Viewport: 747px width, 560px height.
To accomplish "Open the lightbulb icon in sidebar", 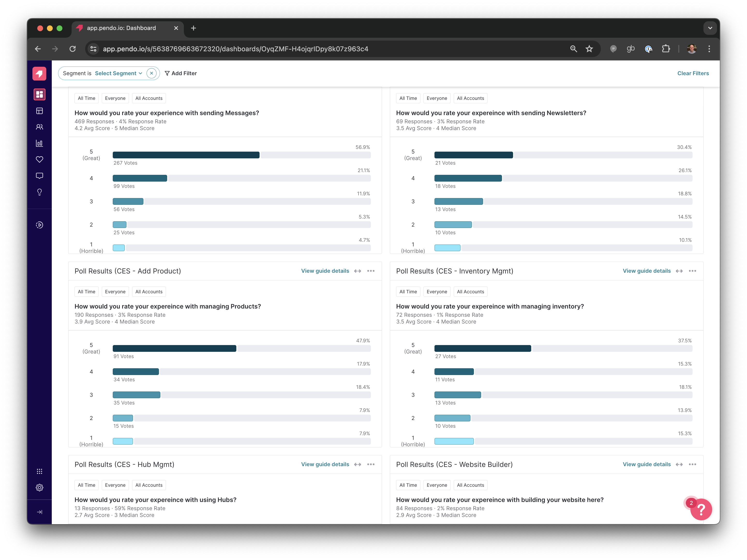I will [x=39, y=192].
